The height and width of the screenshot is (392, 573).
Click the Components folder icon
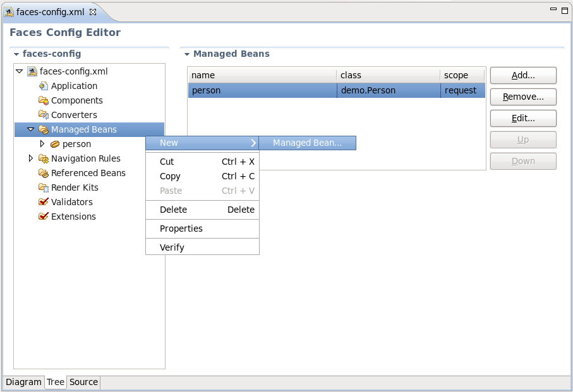tap(44, 100)
